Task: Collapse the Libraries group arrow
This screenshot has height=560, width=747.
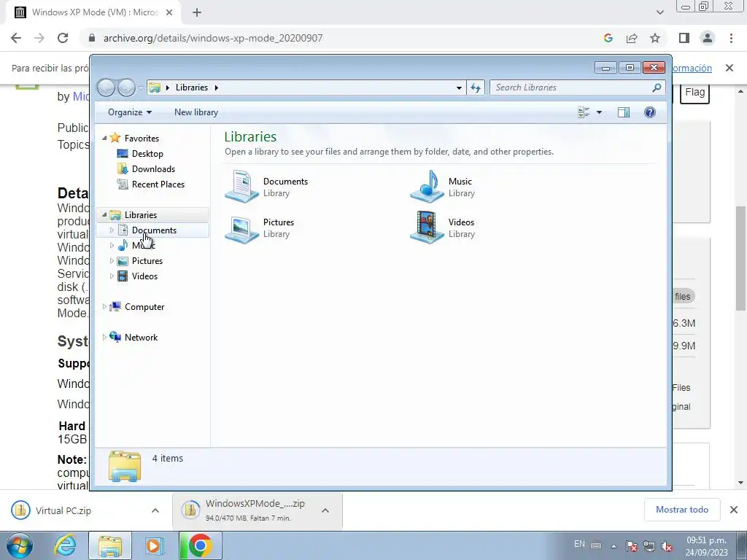Action: [104, 215]
